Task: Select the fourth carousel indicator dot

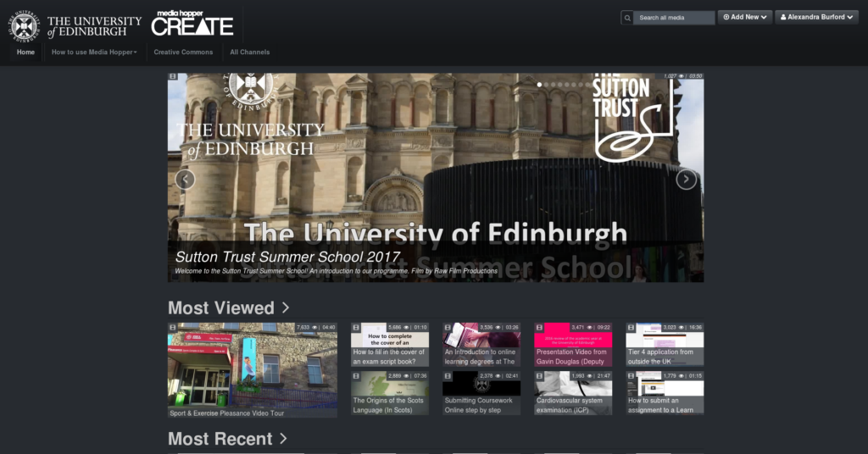Action: click(559, 85)
